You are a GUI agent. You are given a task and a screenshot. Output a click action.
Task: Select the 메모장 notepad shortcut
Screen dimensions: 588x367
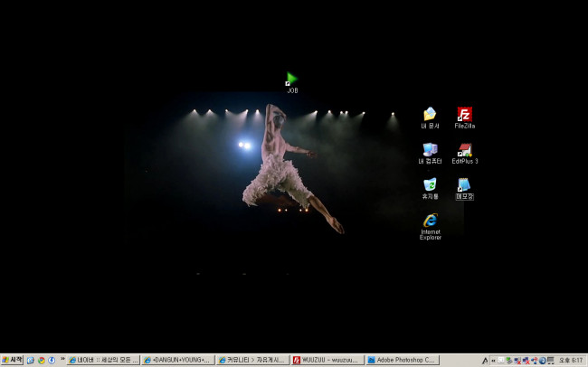click(x=464, y=185)
